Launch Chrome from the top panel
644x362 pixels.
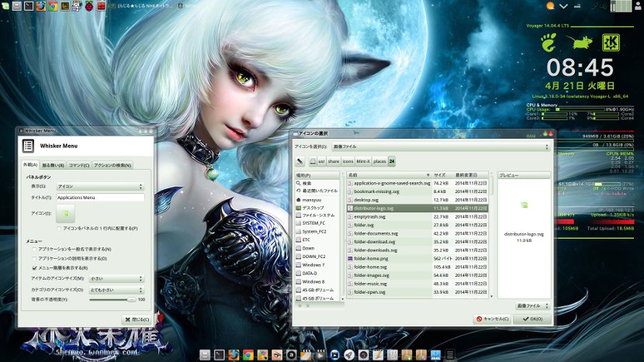[52, 5]
